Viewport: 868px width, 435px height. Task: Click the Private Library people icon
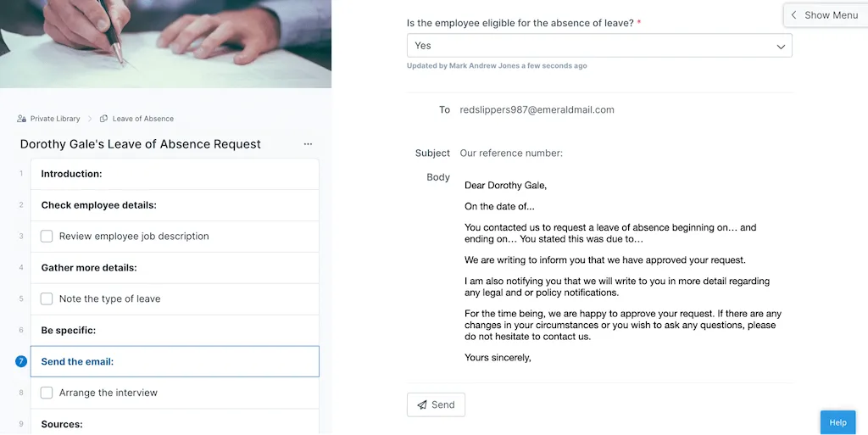coord(21,119)
